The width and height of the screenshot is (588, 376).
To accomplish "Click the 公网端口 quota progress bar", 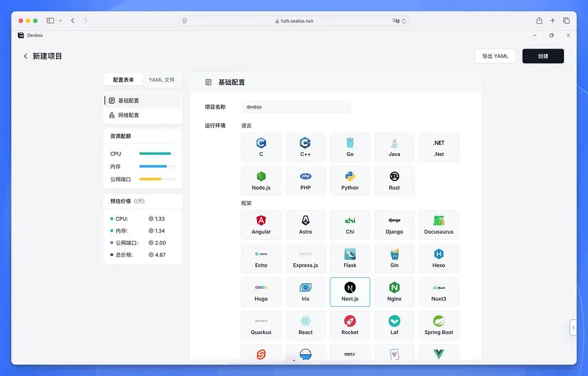I will tap(157, 179).
